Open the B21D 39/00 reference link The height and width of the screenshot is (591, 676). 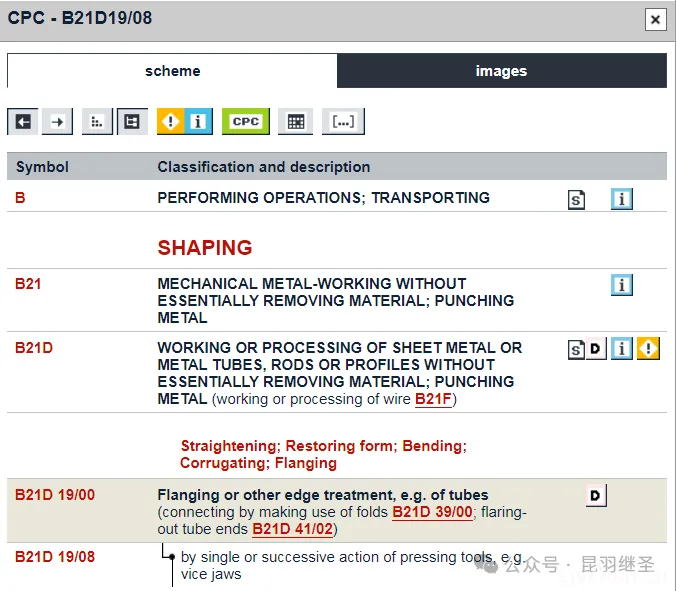(431, 512)
